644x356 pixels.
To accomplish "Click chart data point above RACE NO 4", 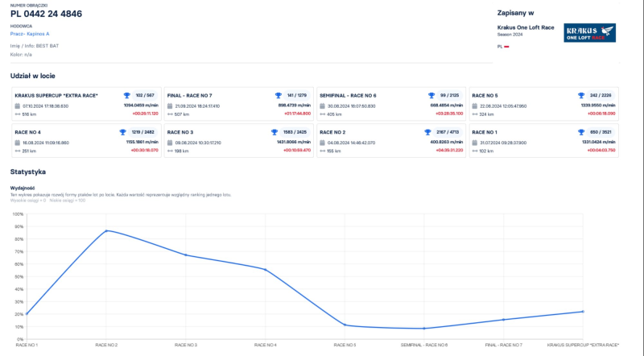I will click(266, 269).
